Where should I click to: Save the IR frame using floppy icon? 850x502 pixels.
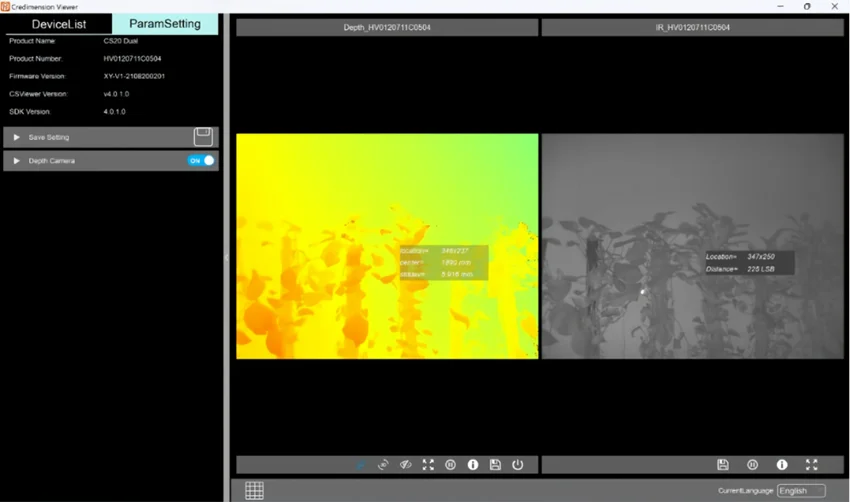(x=723, y=465)
